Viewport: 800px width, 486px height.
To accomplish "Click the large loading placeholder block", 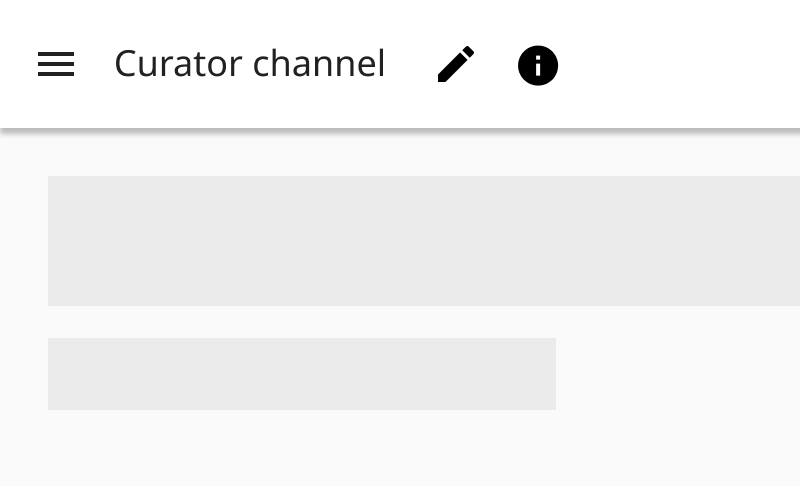I will (424, 241).
